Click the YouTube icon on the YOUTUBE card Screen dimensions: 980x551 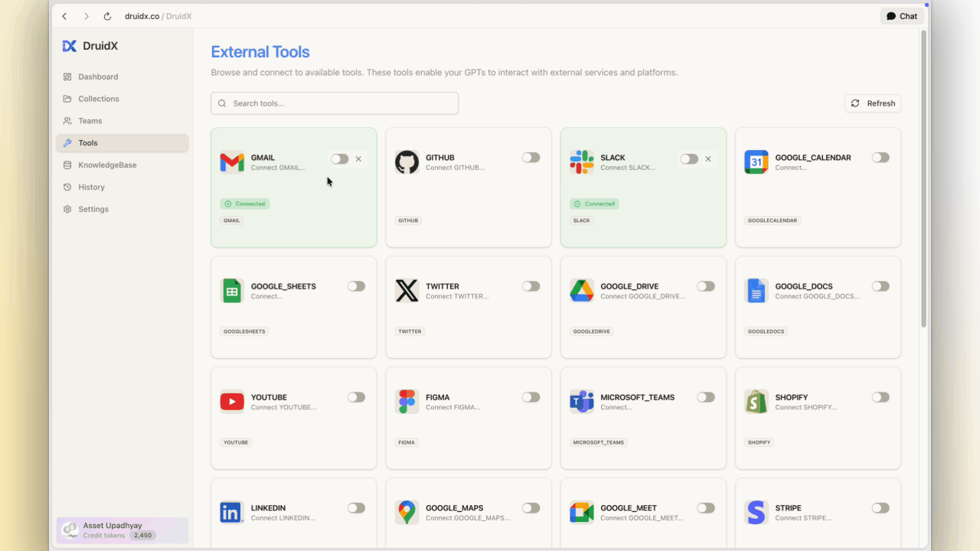[232, 401]
